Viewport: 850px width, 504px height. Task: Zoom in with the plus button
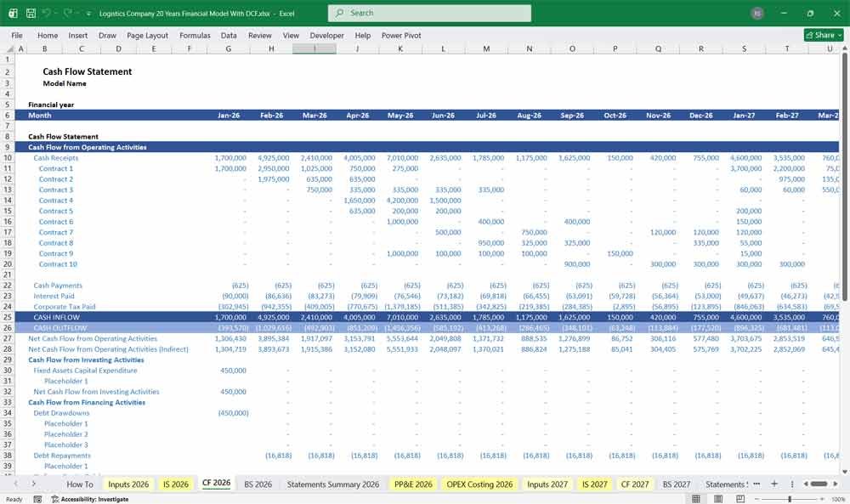[824, 499]
